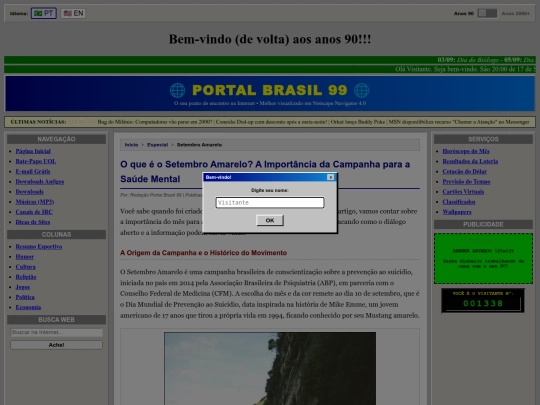
Task: Open Wallpapers service
Action: (x=457, y=212)
